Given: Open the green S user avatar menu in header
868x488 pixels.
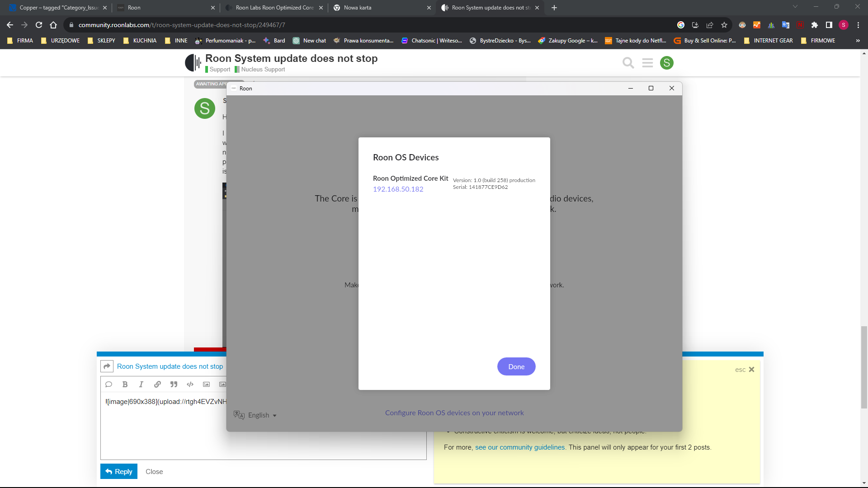Looking at the screenshot, I should (x=666, y=63).
